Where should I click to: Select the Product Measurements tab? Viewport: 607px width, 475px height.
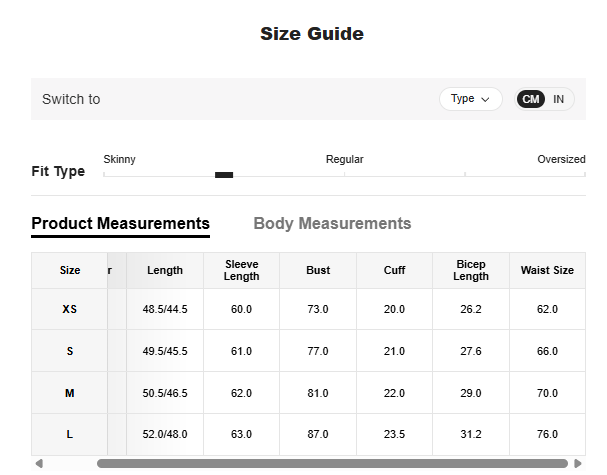(120, 223)
